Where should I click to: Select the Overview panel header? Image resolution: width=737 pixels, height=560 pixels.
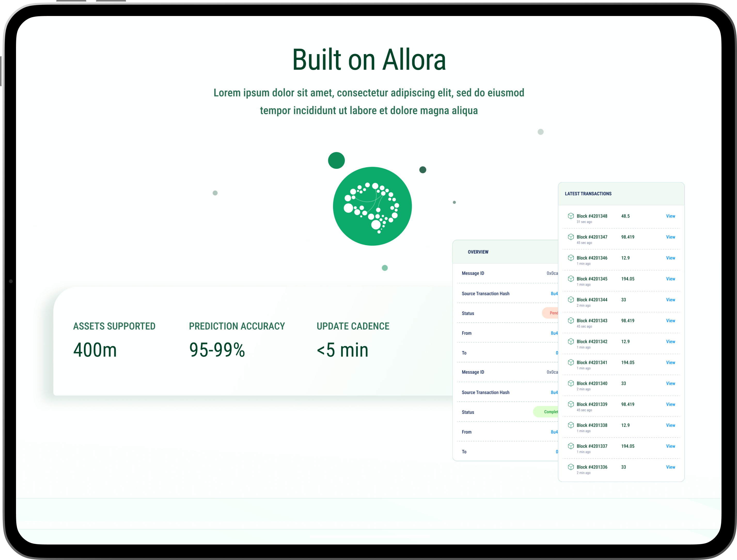(478, 252)
